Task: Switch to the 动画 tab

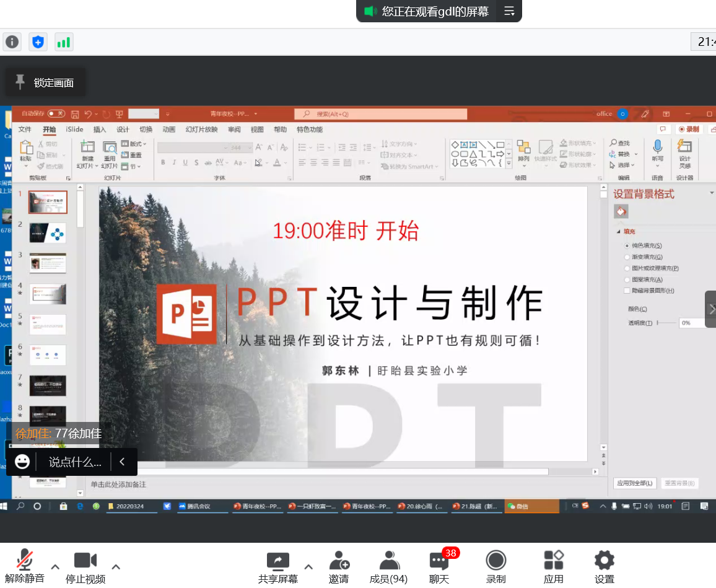Action: point(169,129)
